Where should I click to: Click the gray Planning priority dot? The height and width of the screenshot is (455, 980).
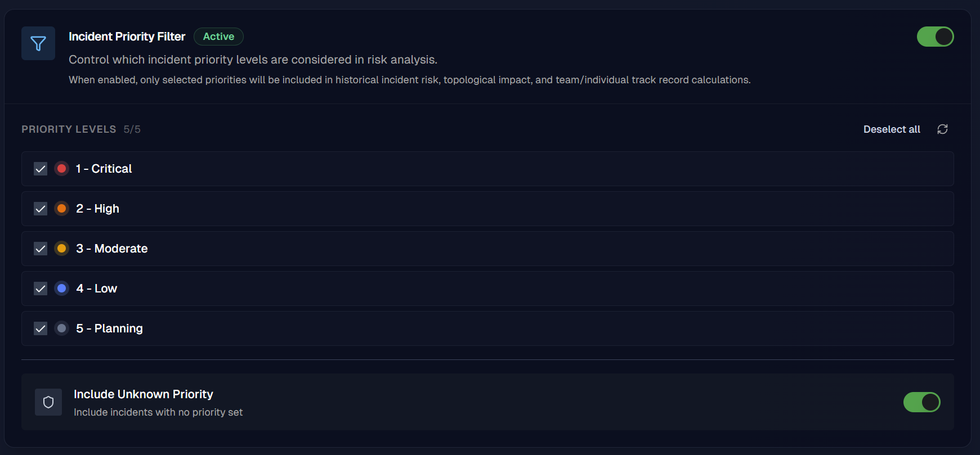click(x=61, y=328)
